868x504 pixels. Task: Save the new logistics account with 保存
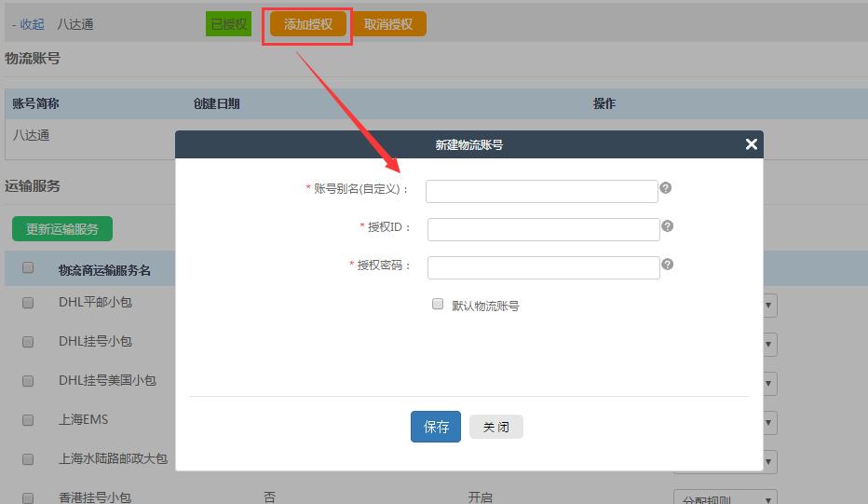tap(436, 427)
